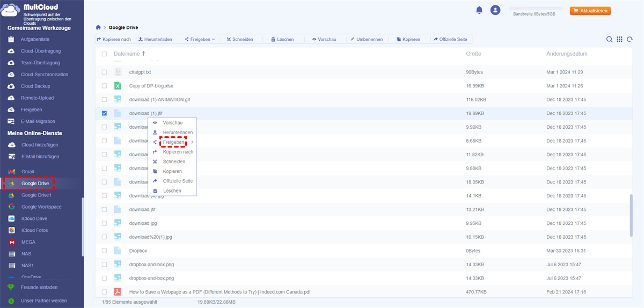Open the notifications bell
Screen dimensions: 644x308
pos(479,10)
